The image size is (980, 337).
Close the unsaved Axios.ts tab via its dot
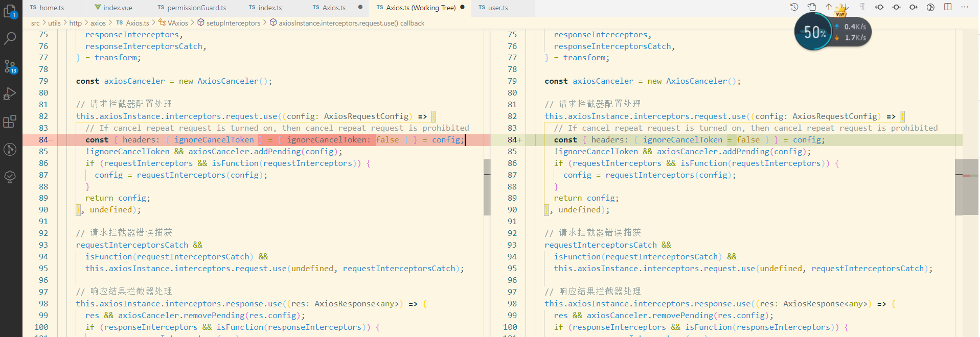pyautogui.click(x=360, y=7)
